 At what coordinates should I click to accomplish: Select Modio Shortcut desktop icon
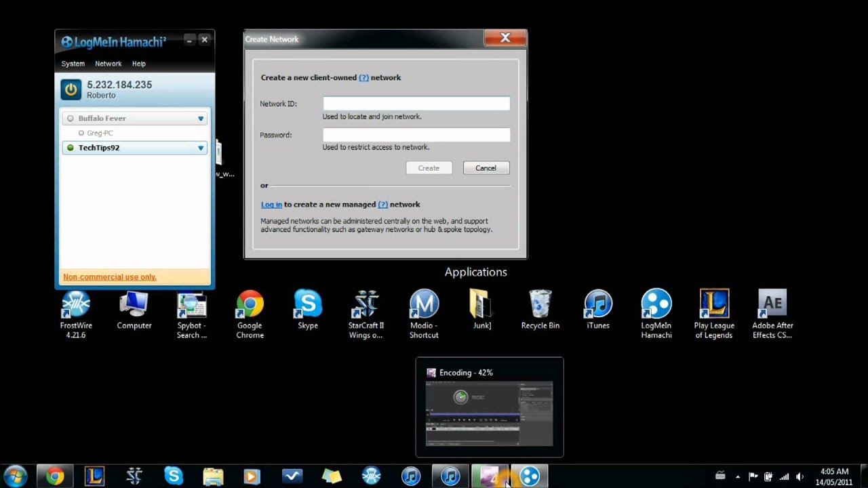pyautogui.click(x=424, y=314)
